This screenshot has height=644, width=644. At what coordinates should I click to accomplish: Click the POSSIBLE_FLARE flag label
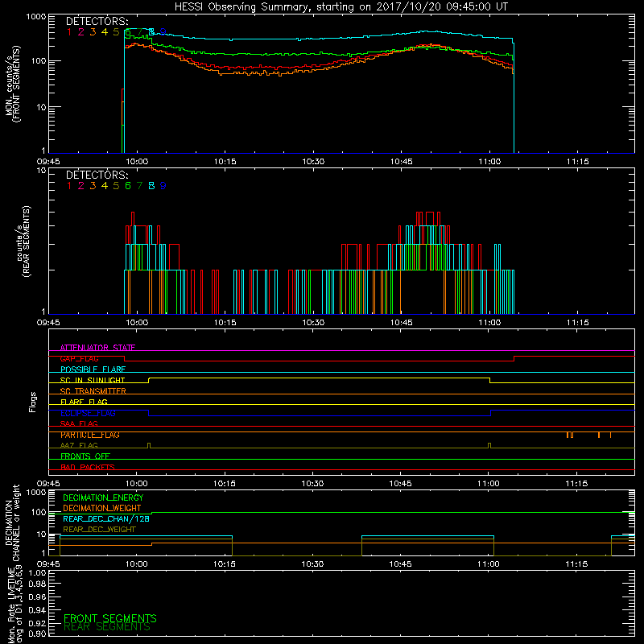click(93, 369)
